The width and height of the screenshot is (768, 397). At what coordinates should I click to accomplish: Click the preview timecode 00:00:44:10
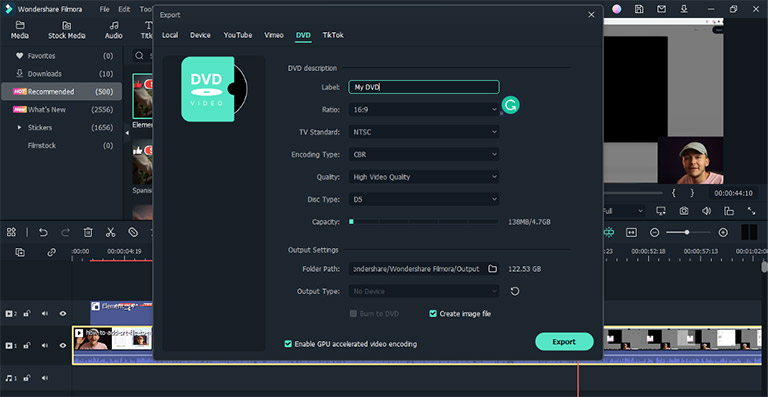tap(733, 193)
